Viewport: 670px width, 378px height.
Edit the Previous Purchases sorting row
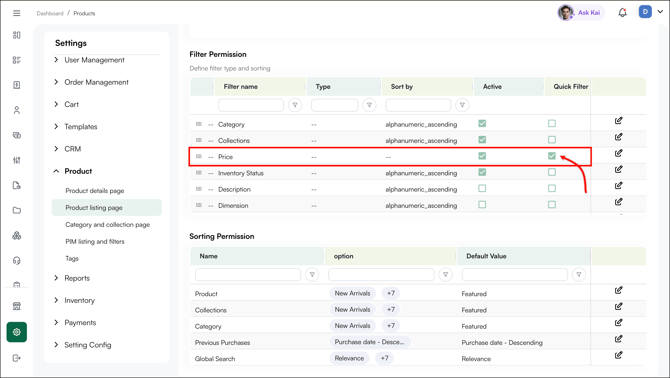[618, 339]
